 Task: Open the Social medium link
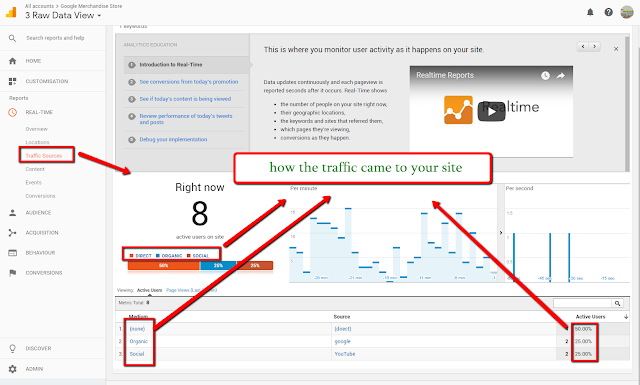pos(137,354)
